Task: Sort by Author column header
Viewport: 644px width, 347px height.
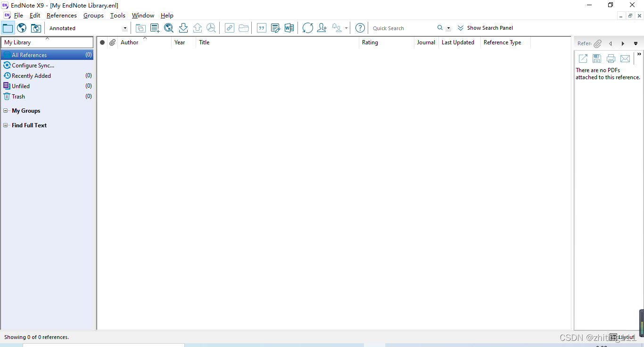Action: [144, 42]
